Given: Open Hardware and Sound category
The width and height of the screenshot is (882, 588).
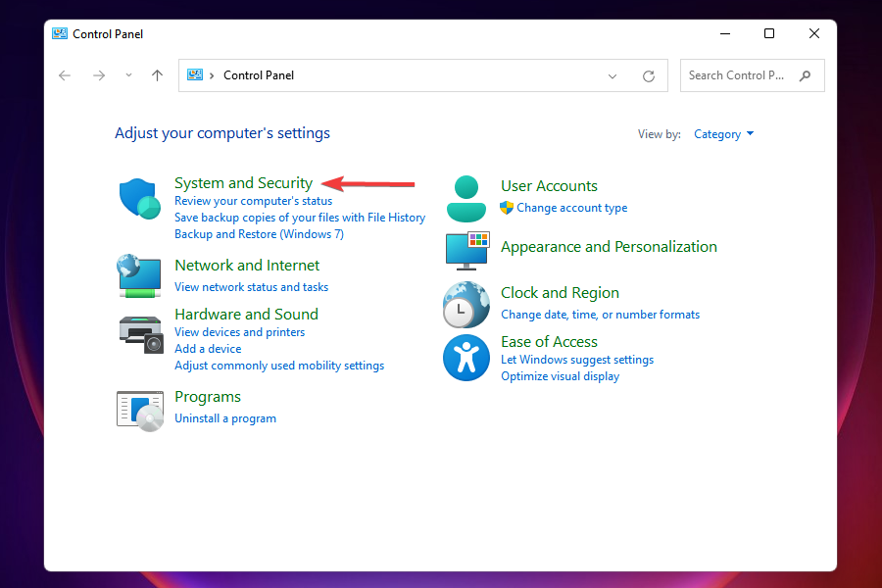Looking at the screenshot, I should click(246, 314).
